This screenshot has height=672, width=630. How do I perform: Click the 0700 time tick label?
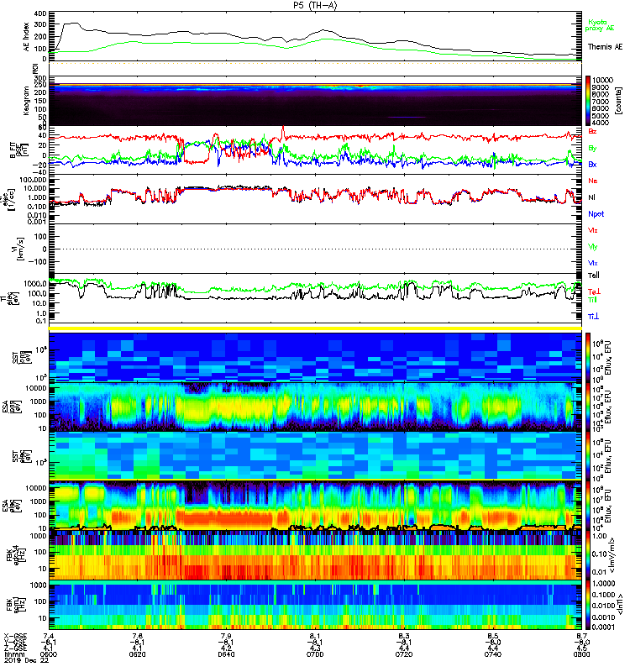pyautogui.click(x=315, y=654)
